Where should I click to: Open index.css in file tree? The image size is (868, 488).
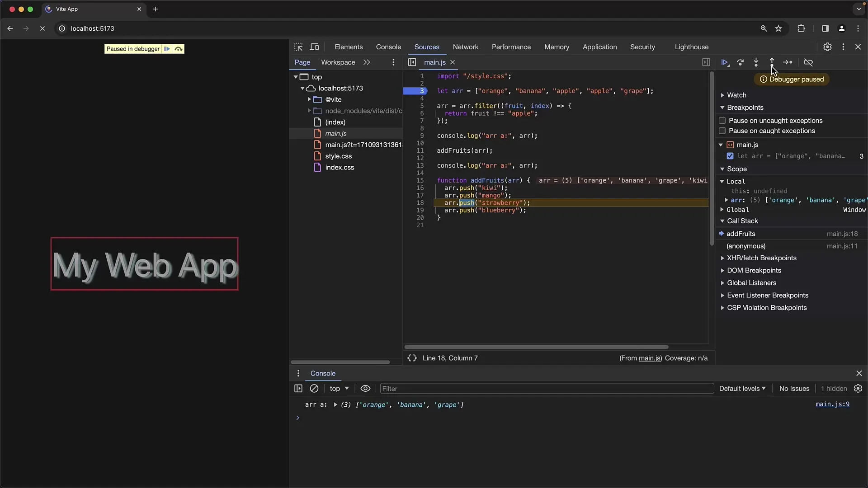coord(340,167)
